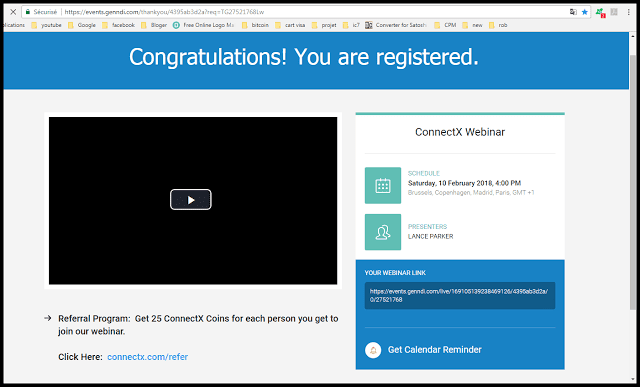Click the LANCE PARKER presenter name
Viewport: 640px width, 387px height.
click(431, 236)
